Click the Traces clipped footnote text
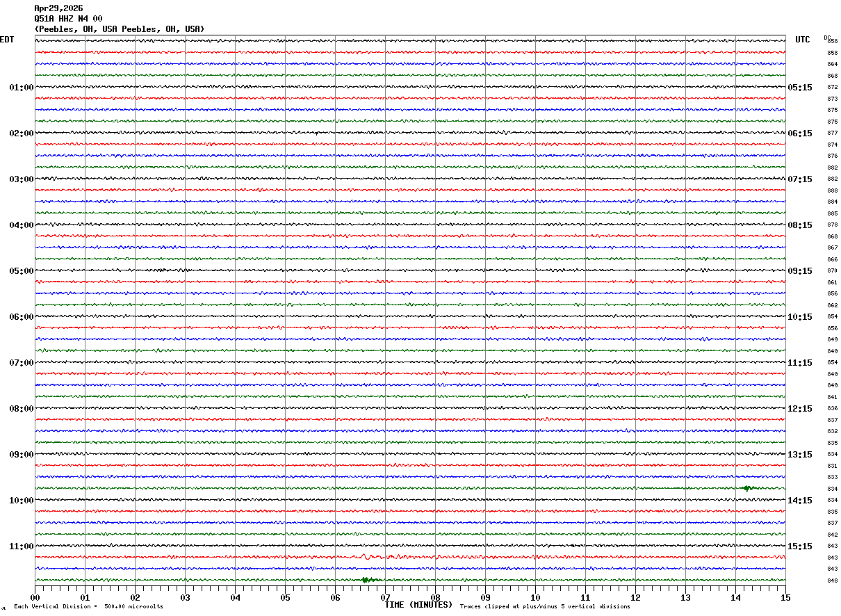841x616 pixels. tap(545, 606)
